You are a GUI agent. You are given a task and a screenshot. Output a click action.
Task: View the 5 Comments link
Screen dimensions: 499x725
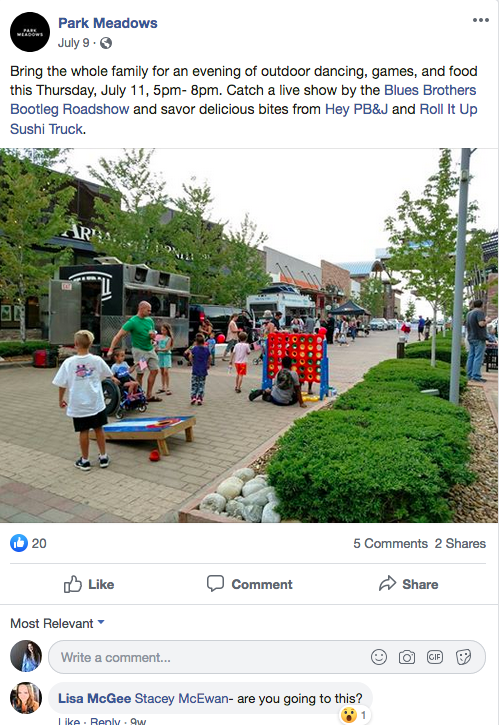(391, 543)
